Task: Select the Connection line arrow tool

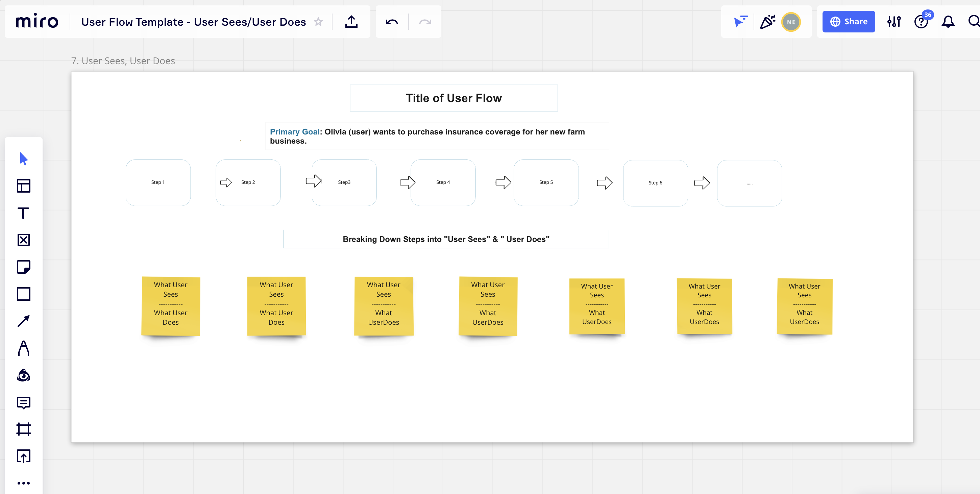Action: pyautogui.click(x=24, y=321)
